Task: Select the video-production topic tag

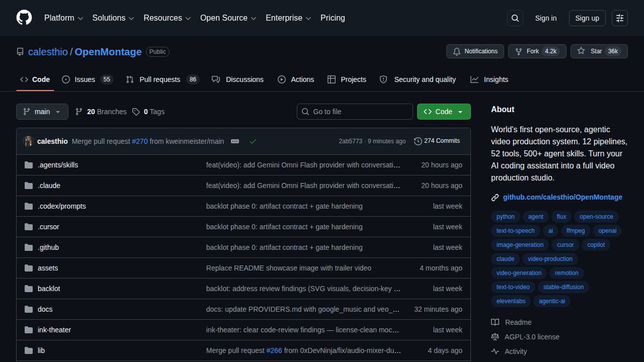Action: pos(550,259)
